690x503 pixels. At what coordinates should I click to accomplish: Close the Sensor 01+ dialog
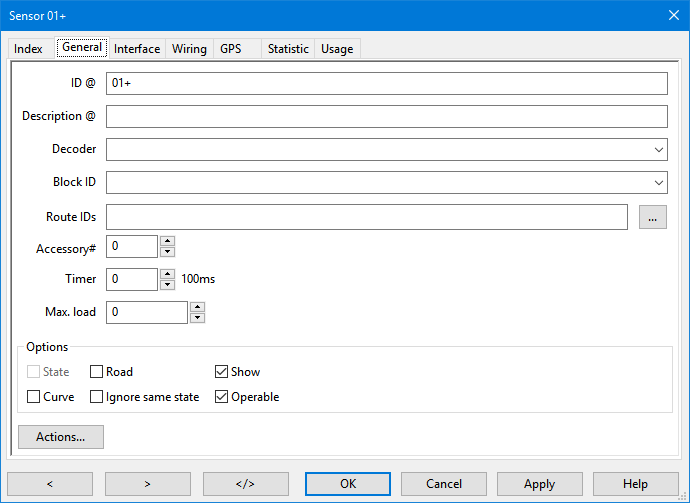point(673,15)
